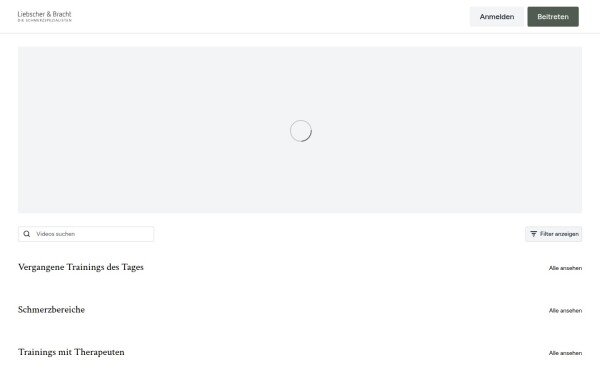View all Trainings mit Therapeuten
600x375 pixels.
click(565, 353)
